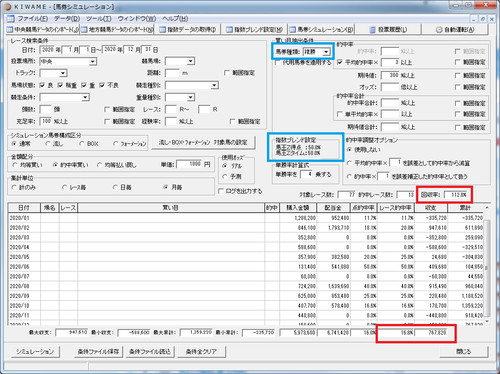Click the 自動運転 clock icon
500x374 pixels.
pos(439,30)
